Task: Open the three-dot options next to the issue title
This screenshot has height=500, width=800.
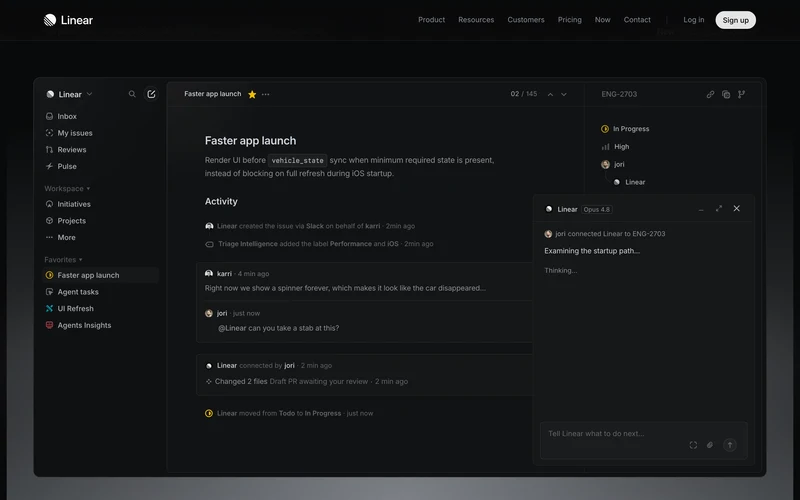Action: point(266,94)
